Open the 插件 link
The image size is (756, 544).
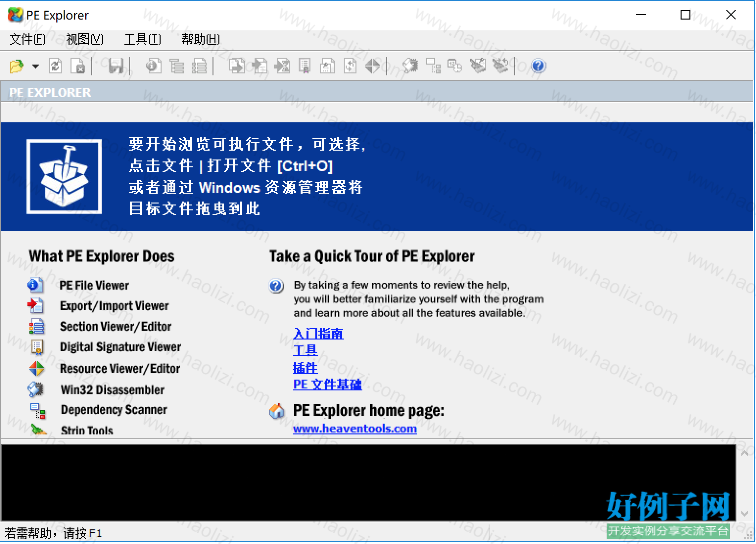pos(306,367)
